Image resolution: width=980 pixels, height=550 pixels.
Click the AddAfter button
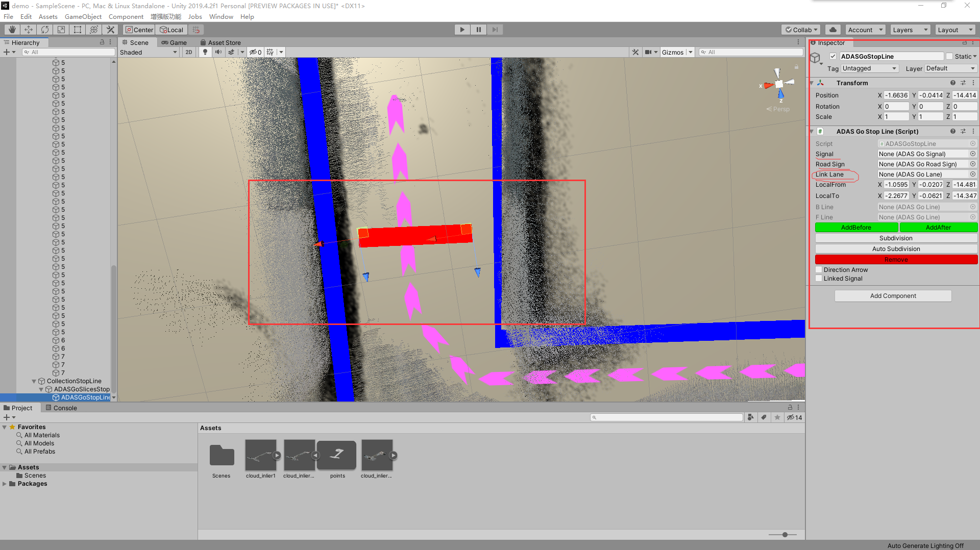(939, 227)
